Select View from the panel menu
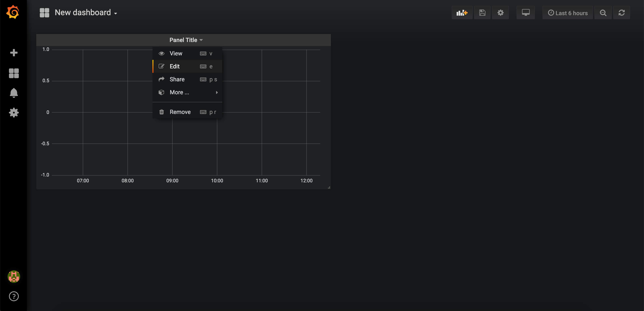The width and height of the screenshot is (644, 311). pyautogui.click(x=187, y=53)
